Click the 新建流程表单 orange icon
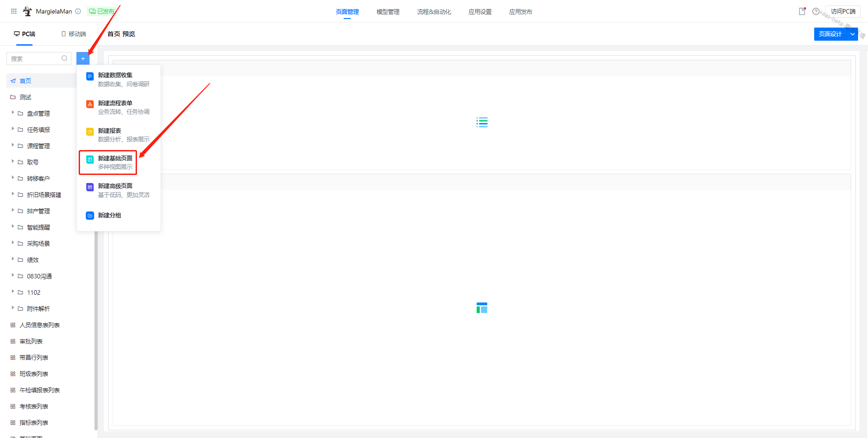This screenshot has height=438, width=868. coord(90,104)
